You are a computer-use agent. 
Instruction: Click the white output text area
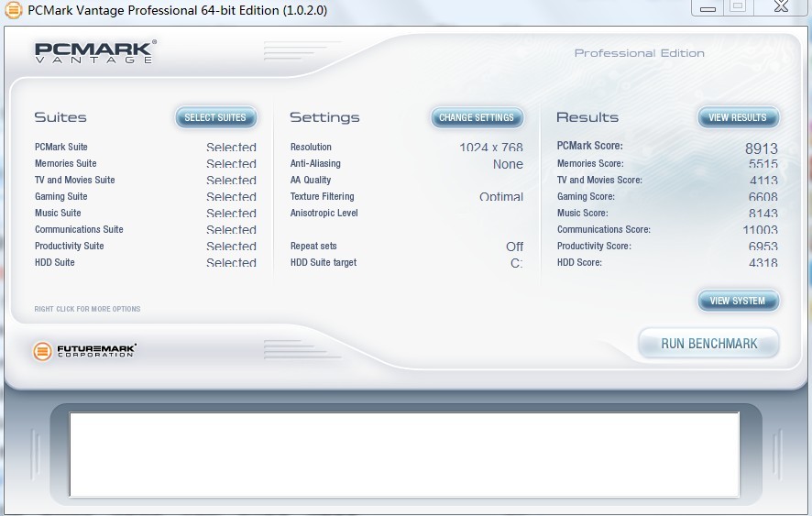point(404,455)
